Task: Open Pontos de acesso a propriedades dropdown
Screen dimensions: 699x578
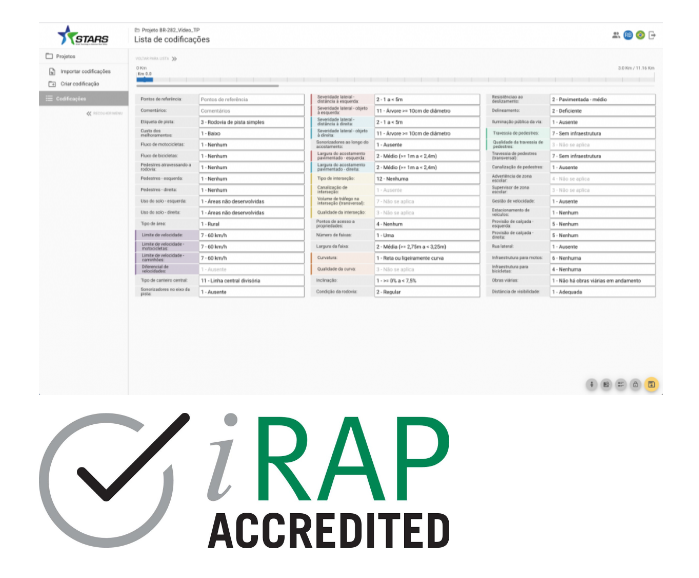Action: click(427, 224)
